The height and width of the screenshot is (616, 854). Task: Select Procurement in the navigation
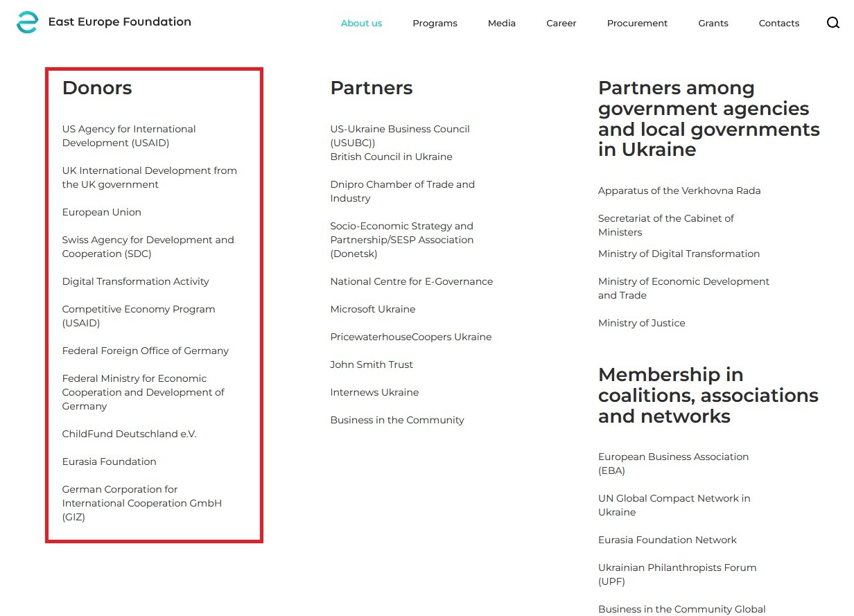[x=637, y=24]
